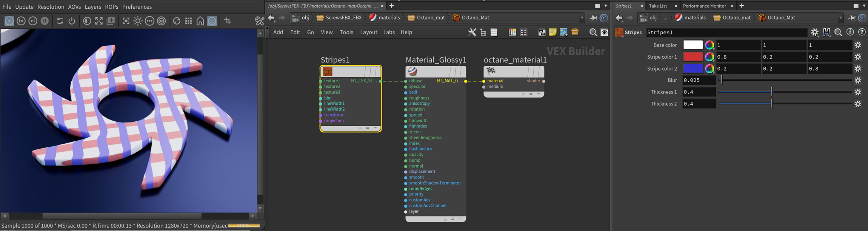Screen dimensions: 868x231
Task: Click the crop region render tool
Action: point(228,21)
